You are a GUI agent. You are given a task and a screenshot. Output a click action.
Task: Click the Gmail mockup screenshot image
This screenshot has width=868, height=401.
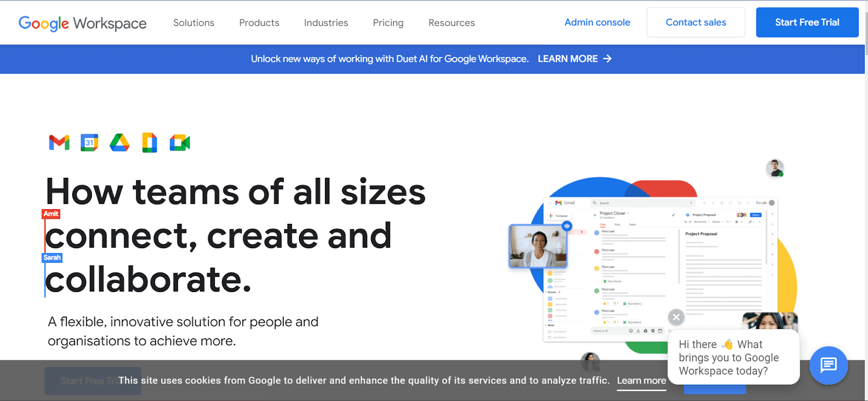click(660, 270)
